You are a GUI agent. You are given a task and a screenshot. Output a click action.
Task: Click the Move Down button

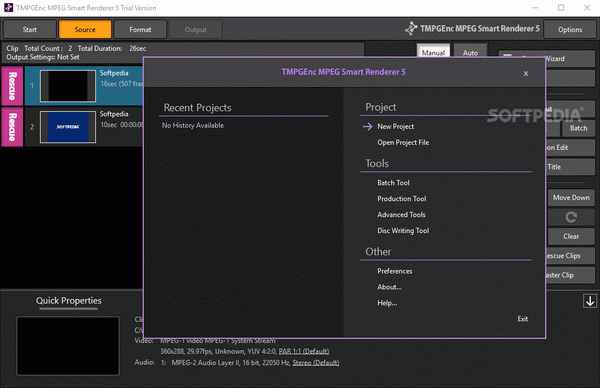point(571,198)
